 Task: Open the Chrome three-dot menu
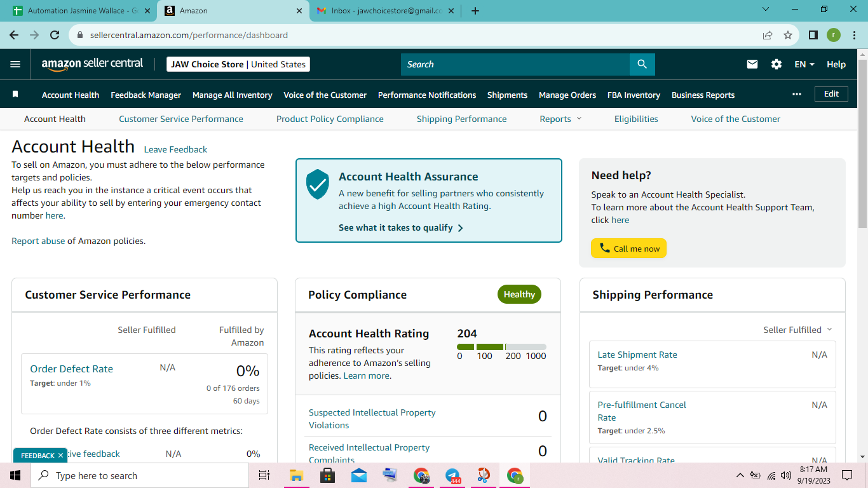coord(853,35)
